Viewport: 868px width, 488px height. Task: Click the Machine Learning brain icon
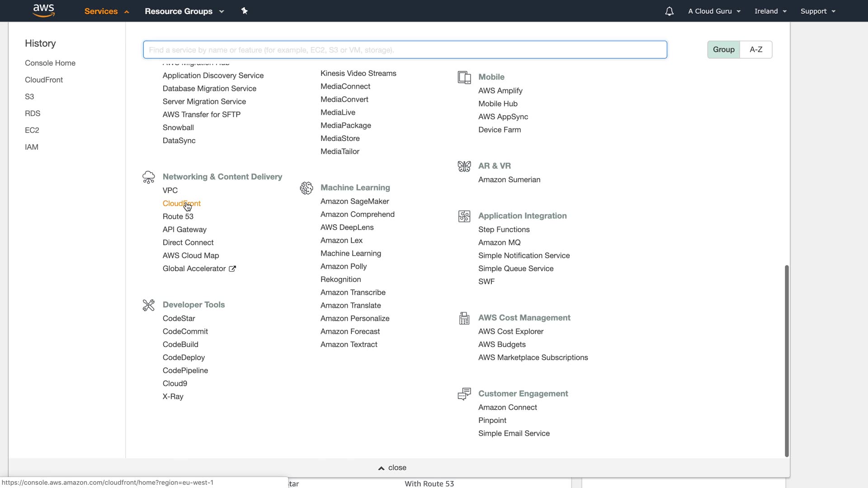tap(306, 188)
